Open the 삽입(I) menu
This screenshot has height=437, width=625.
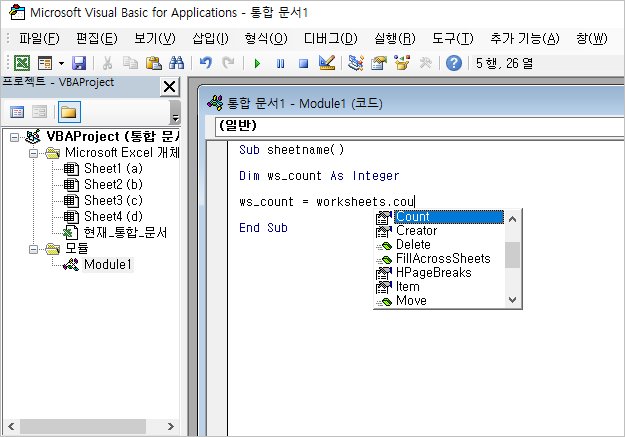209,39
